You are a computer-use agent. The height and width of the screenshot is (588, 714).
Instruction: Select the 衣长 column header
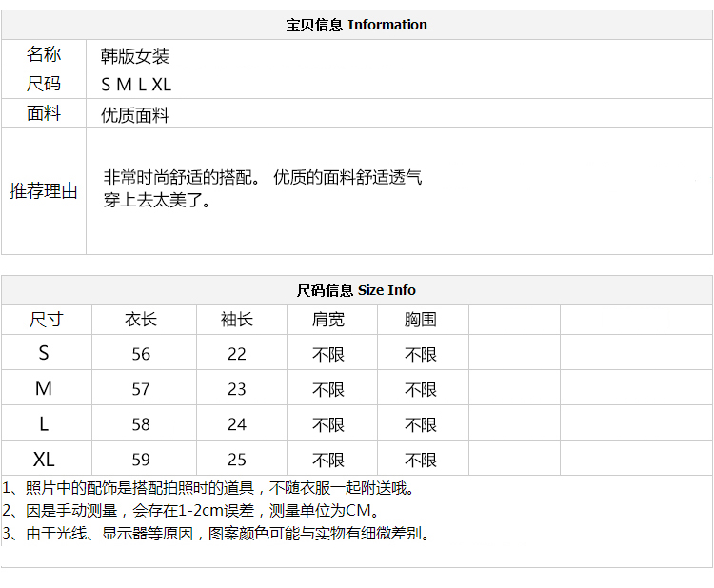pyautogui.click(x=141, y=320)
